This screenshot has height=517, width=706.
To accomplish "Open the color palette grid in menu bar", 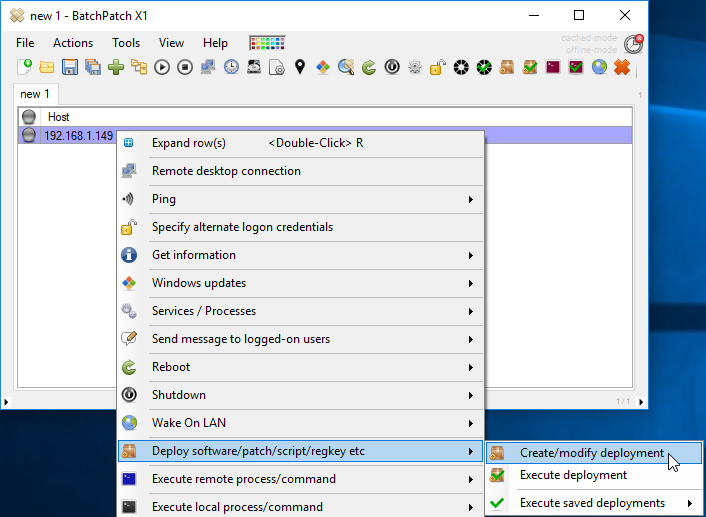I will pyautogui.click(x=267, y=43).
